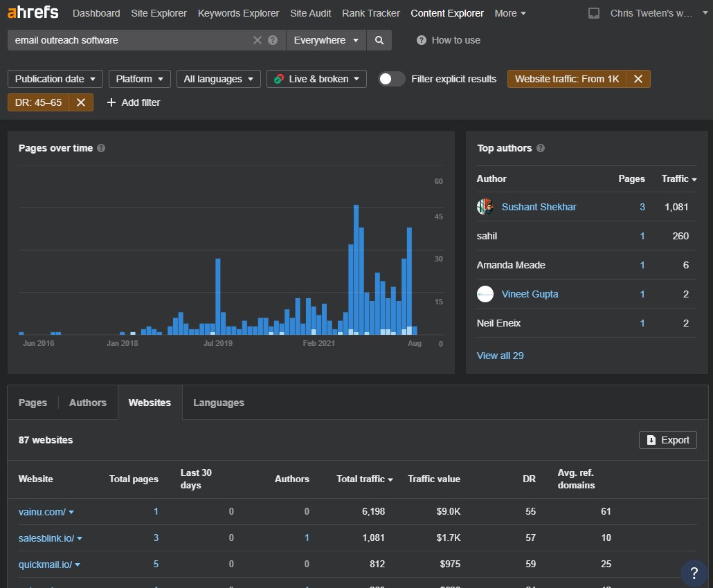Screen dimensions: 713x588
Task: Remove the DR 45–65 filter
Action: point(81,102)
